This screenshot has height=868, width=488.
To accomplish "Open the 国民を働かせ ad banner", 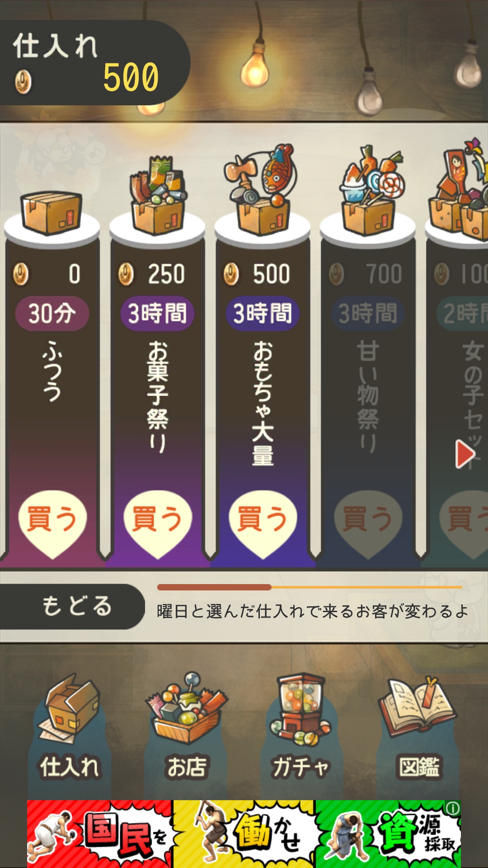I will pyautogui.click(x=244, y=834).
